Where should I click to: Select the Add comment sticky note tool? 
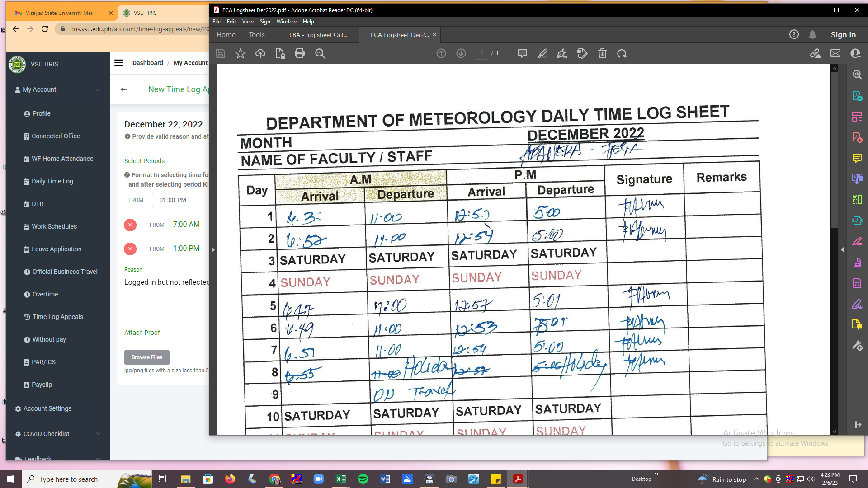tap(522, 53)
